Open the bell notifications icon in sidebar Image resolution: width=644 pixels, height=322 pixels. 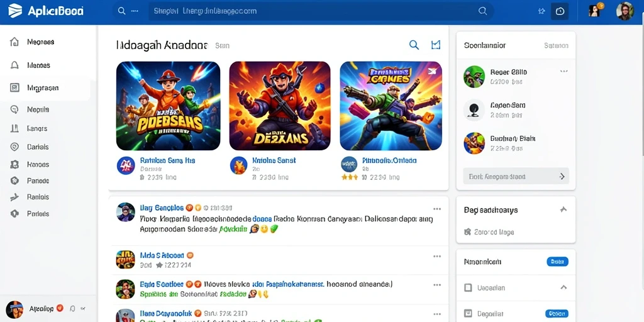[x=14, y=65]
